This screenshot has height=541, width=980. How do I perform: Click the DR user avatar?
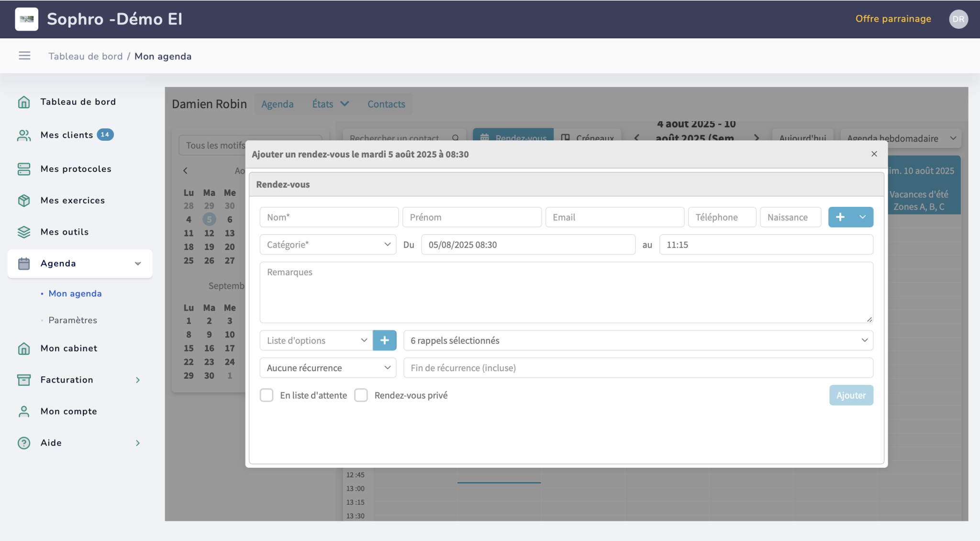958,19
